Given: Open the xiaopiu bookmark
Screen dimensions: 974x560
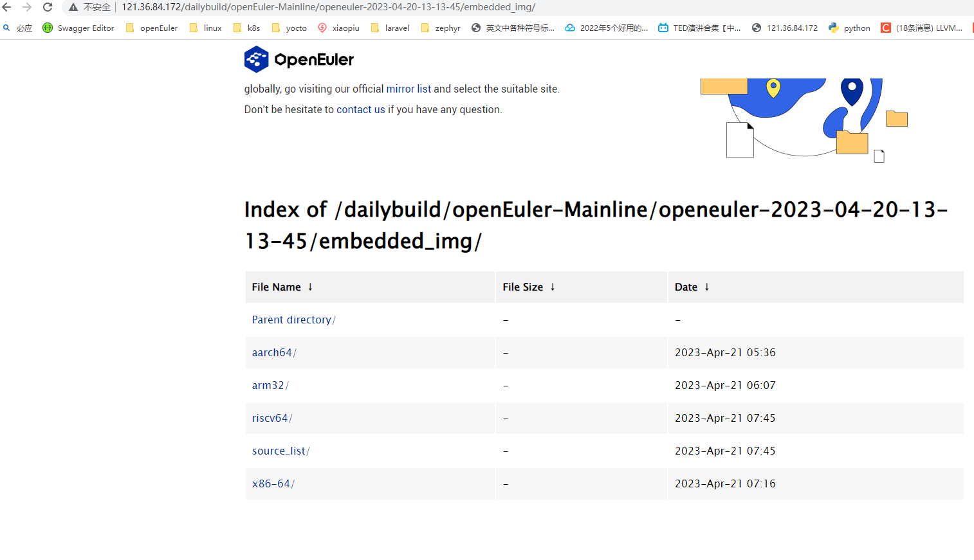Looking at the screenshot, I should (338, 28).
